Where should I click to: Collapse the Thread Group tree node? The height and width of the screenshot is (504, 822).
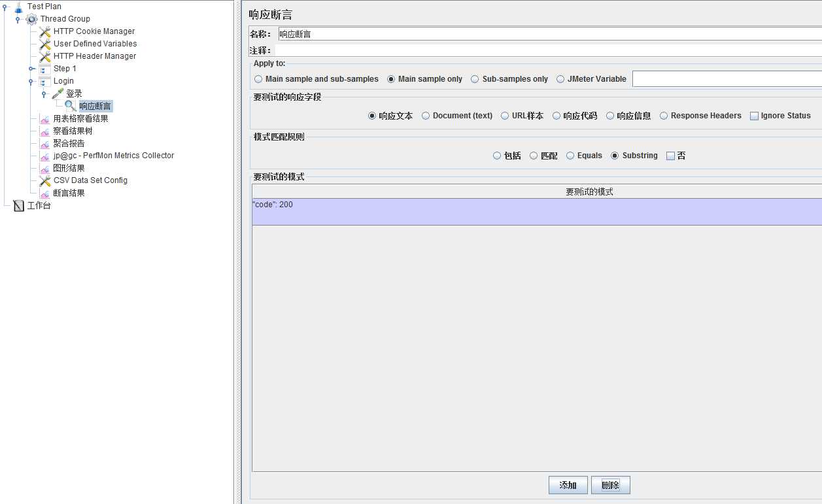[18, 20]
